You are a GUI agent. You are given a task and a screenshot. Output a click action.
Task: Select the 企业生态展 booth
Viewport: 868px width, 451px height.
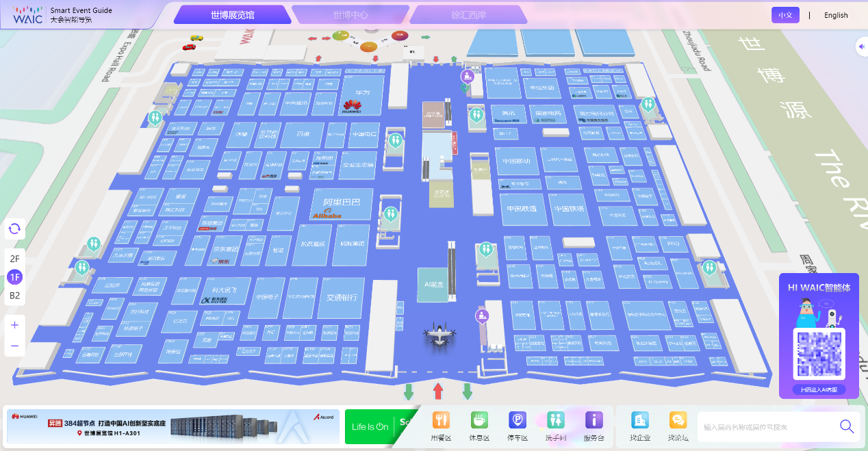359,165
